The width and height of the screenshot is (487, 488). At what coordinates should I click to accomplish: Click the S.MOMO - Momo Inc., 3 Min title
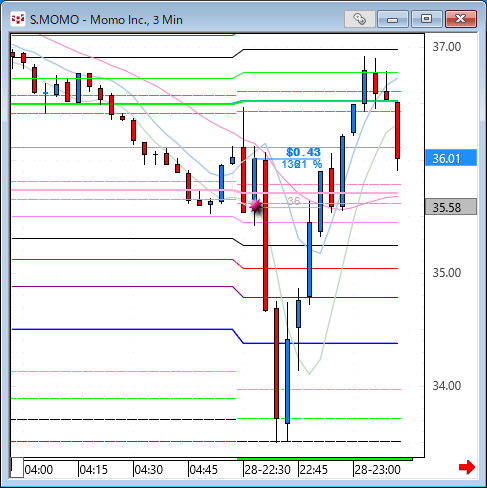106,20
